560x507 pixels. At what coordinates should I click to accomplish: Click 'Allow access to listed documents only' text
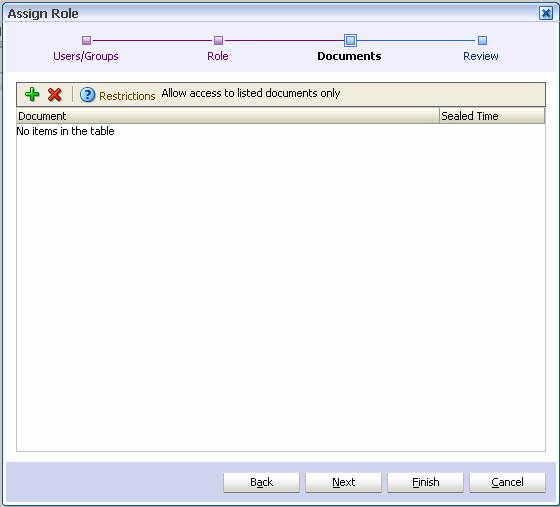pos(251,93)
